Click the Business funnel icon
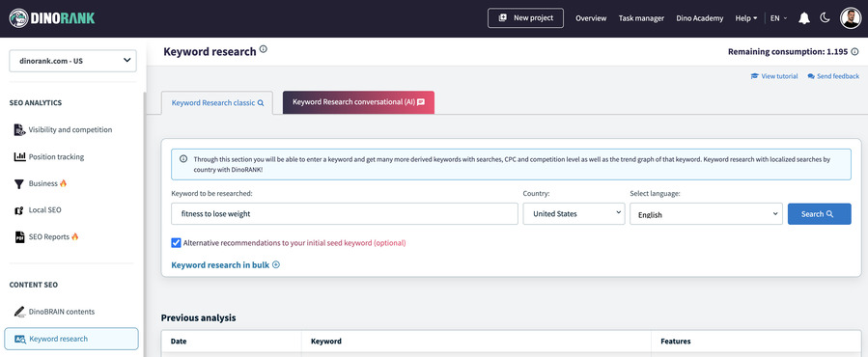Viewport: 868px width, 357px height. (18, 183)
